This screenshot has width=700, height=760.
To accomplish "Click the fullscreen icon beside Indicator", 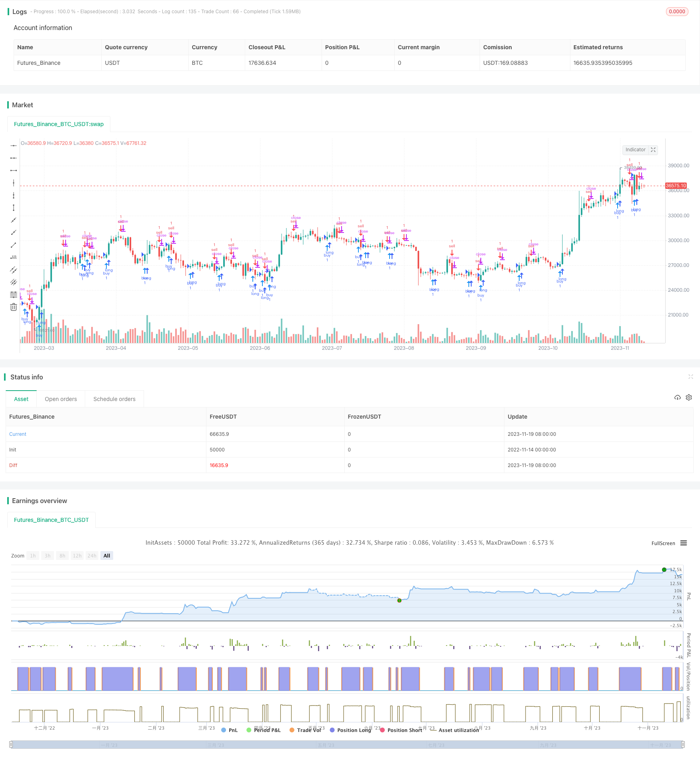I will [x=653, y=150].
